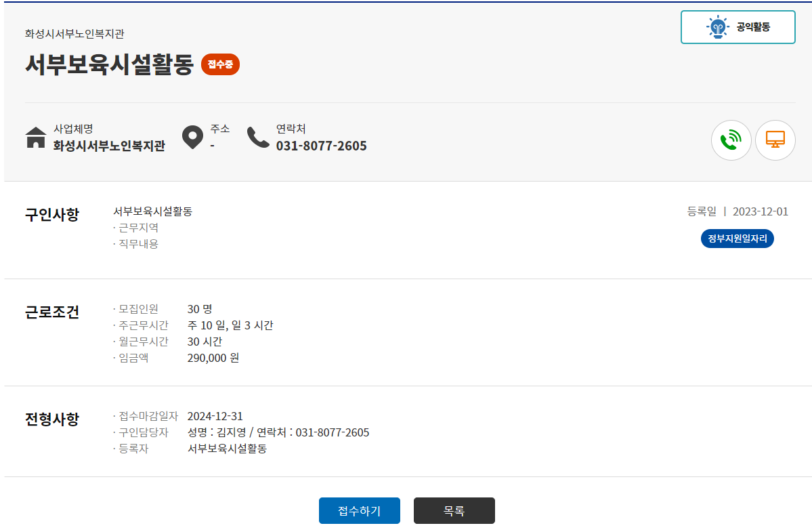Click the 공익활동 button top right
Screen dimensions: 812x532
[x=738, y=27]
